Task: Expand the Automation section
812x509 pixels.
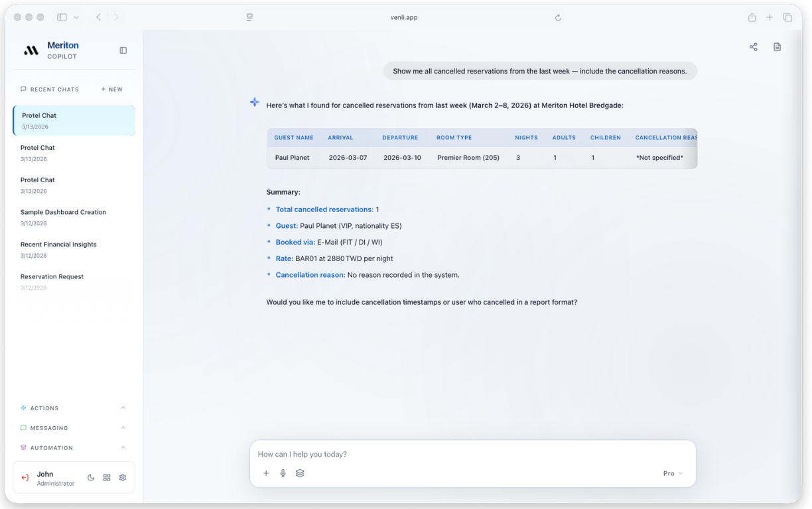Action: click(x=74, y=448)
